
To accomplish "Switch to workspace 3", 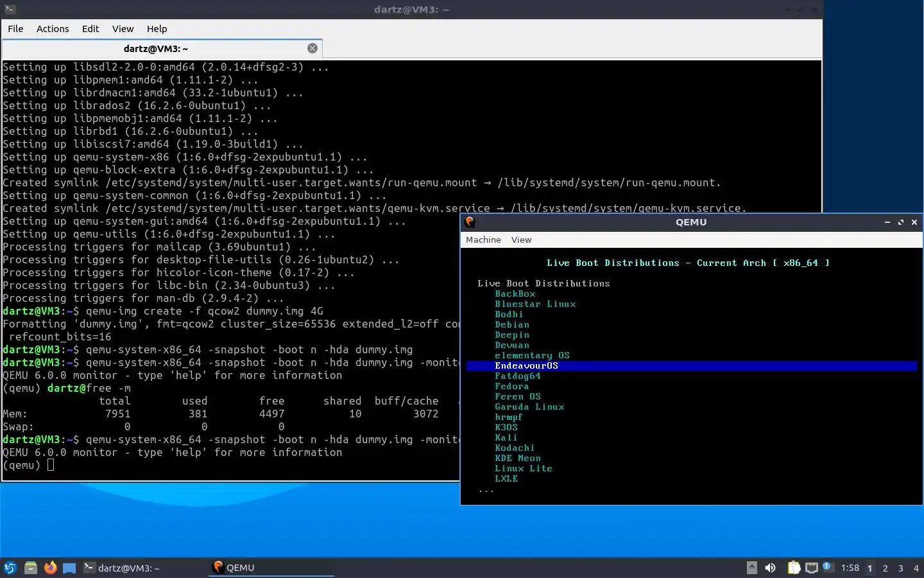I will (x=901, y=568).
